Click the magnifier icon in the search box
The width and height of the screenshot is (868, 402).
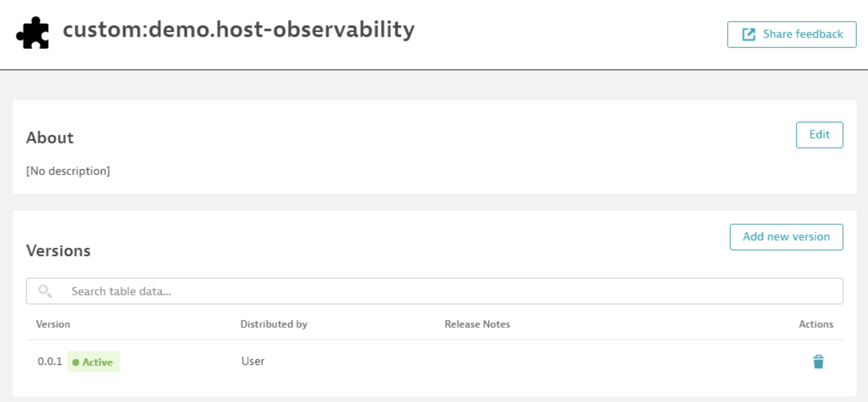click(x=45, y=291)
